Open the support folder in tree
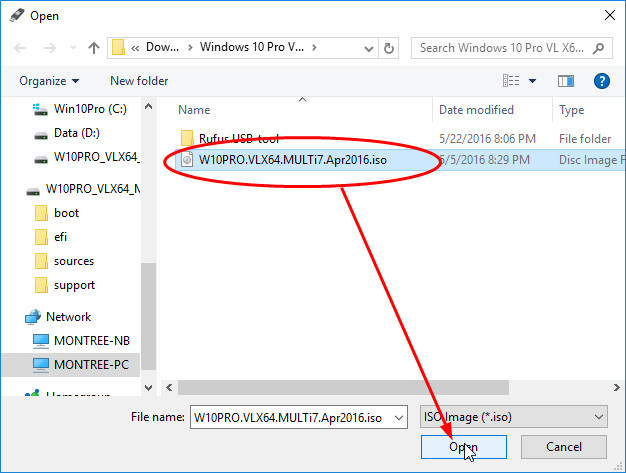The width and height of the screenshot is (626, 473). (74, 285)
